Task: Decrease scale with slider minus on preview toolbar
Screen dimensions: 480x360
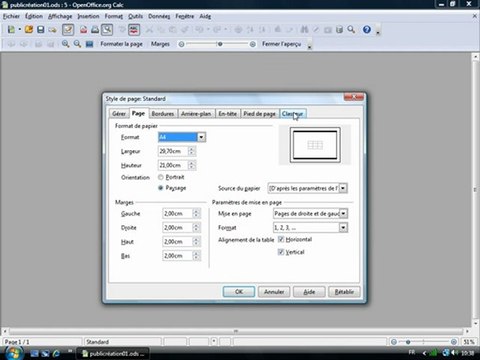Action: pos(181,44)
